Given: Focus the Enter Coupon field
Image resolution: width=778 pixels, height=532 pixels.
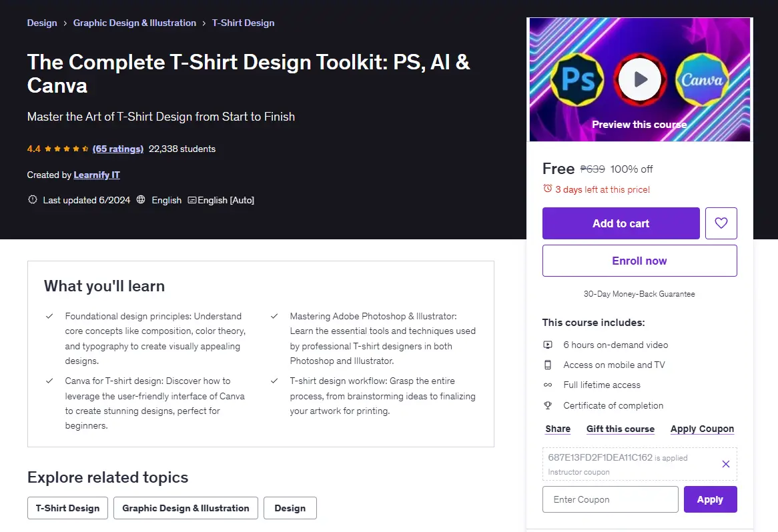Looking at the screenshot, I should click(611, 499).
